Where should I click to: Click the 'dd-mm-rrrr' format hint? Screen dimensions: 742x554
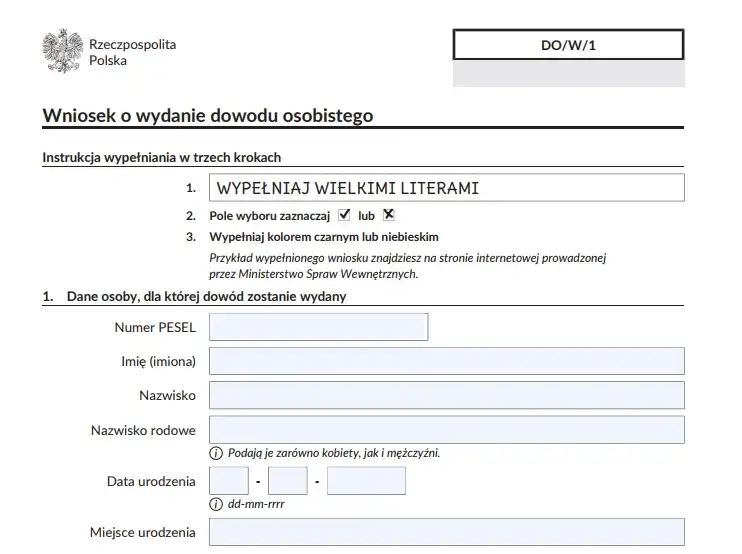point(256,504)
